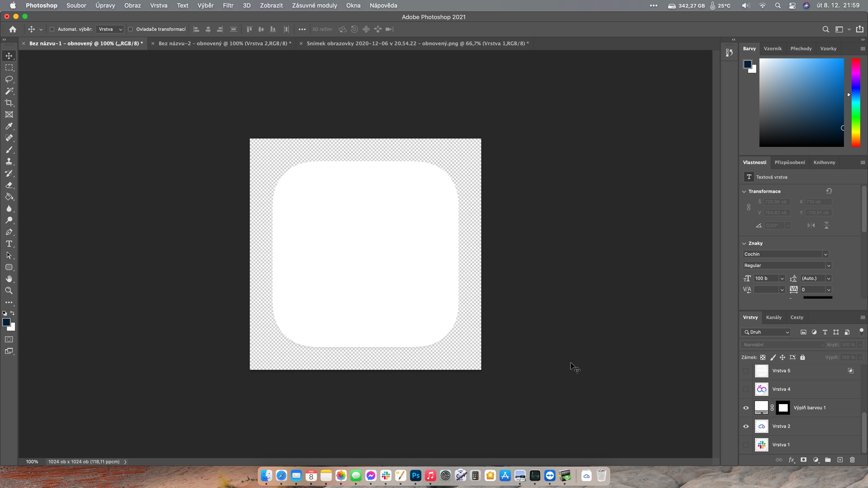Select the Pen tool

(9, 232)
